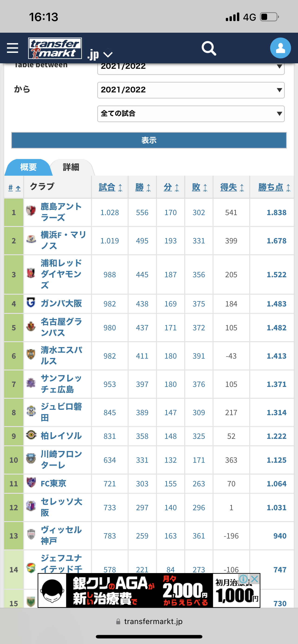Screen dimensions: 298x644
Task: Close the AGA banner advertisement
Action: pyautogui.click(x=254, y=579)
